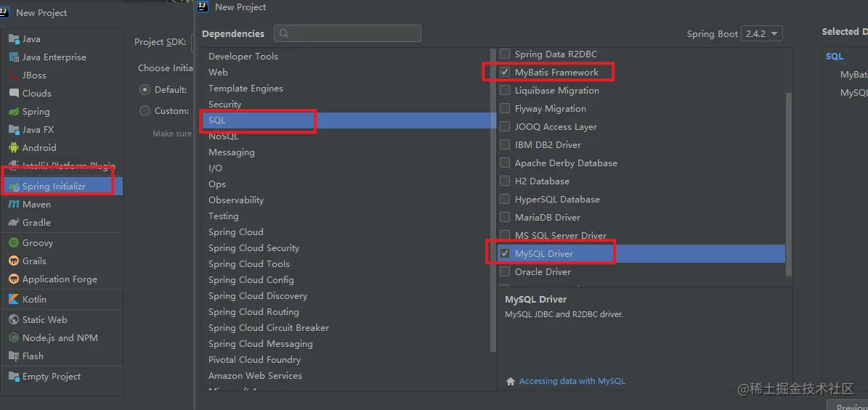The image size is (868, 410).
Task: Enable the JOOQ Access Layer checkbox
Action: [505, 127]
